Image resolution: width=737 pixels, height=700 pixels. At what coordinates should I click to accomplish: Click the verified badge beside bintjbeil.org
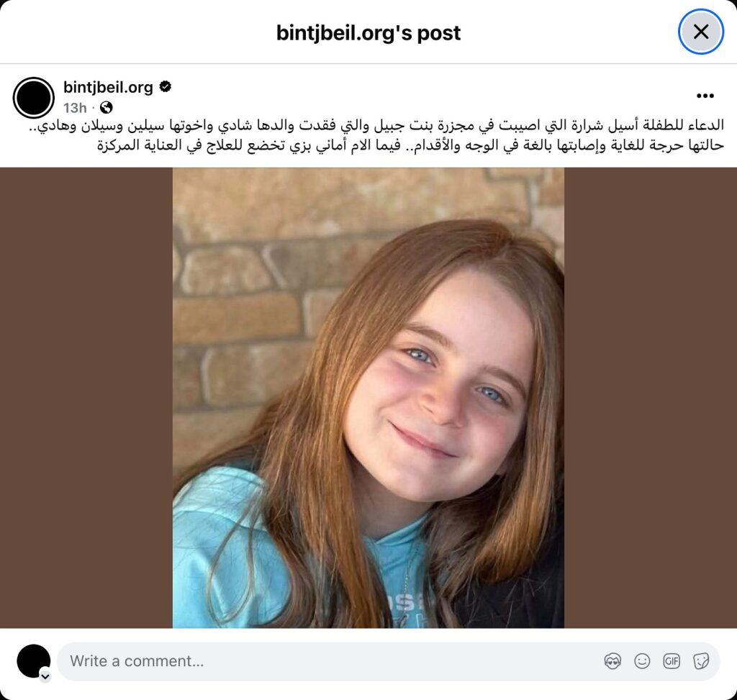coord(165,87)
